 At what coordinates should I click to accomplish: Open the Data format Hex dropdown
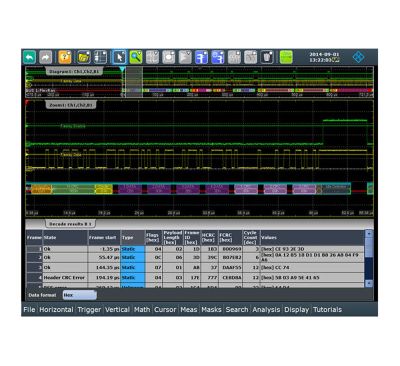point(80,295)
